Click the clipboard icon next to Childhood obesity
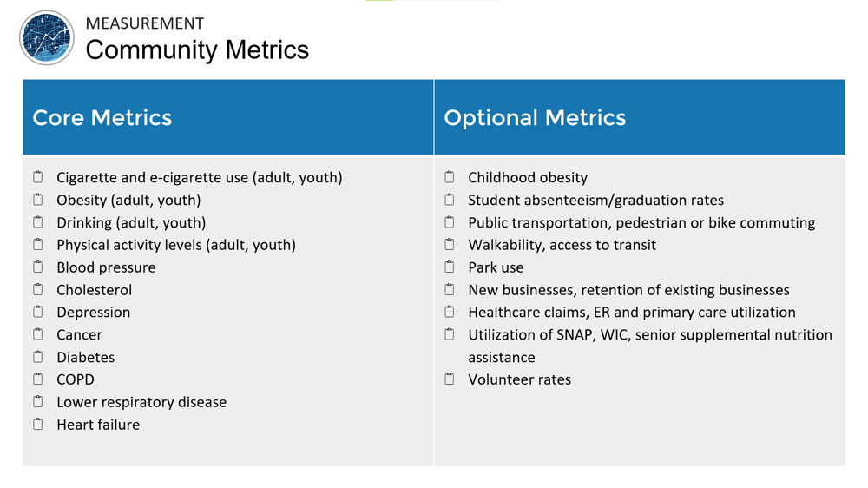Image resolution: width=868 pixels, height=488 pixels. [450, 177]
